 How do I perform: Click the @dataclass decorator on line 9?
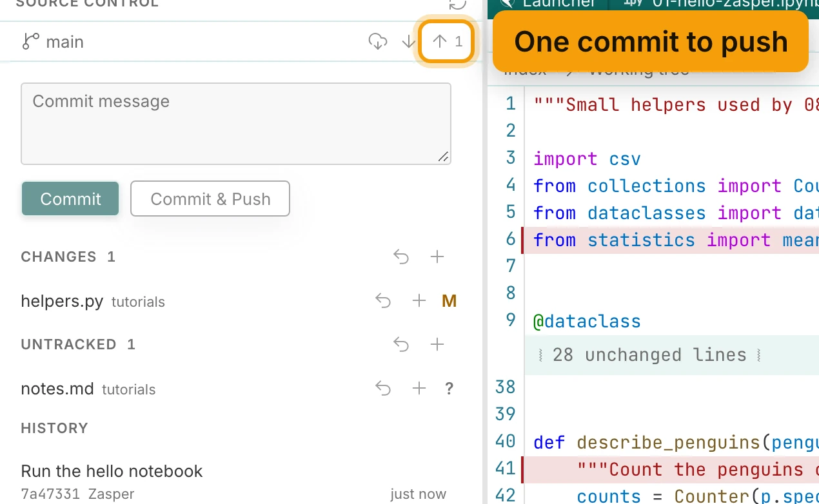pos(587,321)
